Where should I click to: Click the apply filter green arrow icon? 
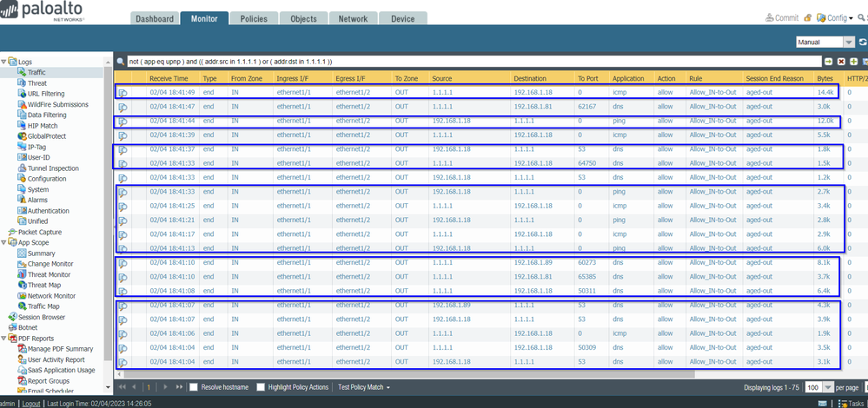(828, 62)
